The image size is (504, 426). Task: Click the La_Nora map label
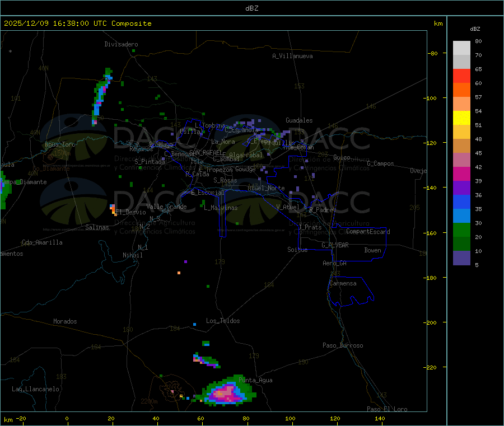(x=223, y=142)
